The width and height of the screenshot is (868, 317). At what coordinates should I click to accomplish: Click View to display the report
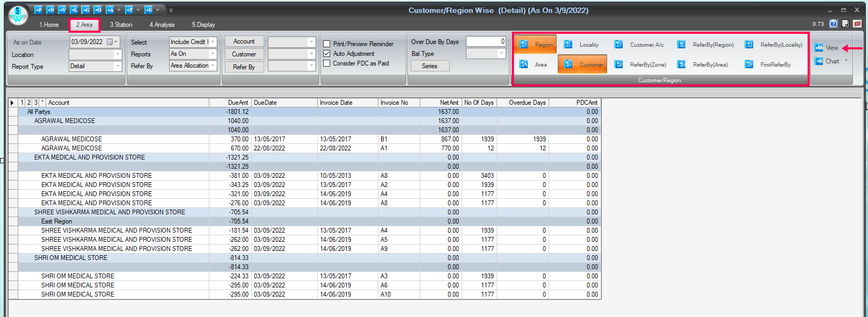coord(826,48)
